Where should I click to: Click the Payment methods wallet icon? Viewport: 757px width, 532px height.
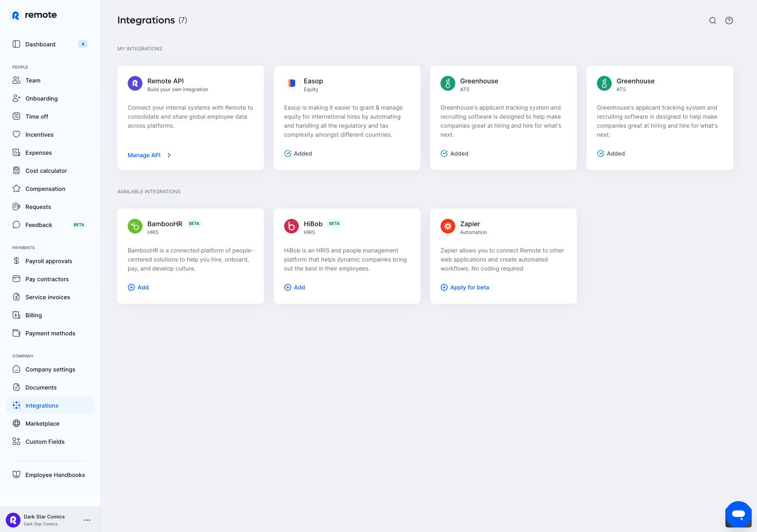point(16,333)
